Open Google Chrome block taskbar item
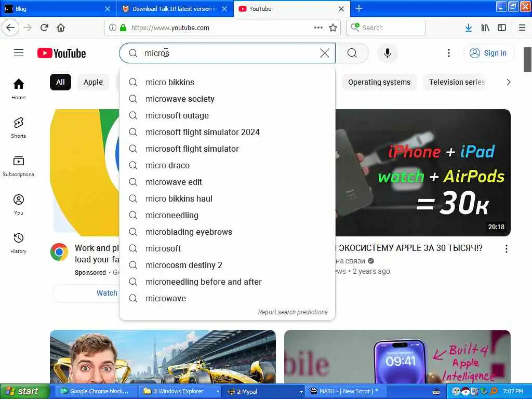This screenshot has width=532, height=399. pyautogui.click(x=96, y=391)
